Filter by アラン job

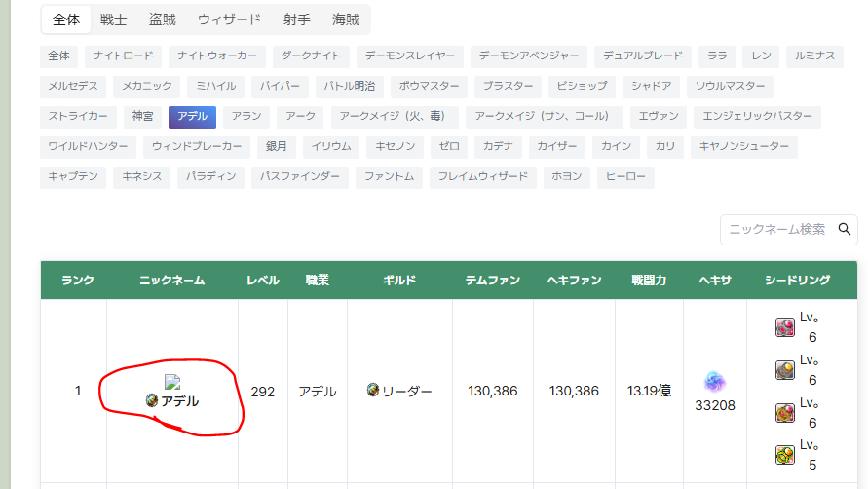tap(246, 116)
